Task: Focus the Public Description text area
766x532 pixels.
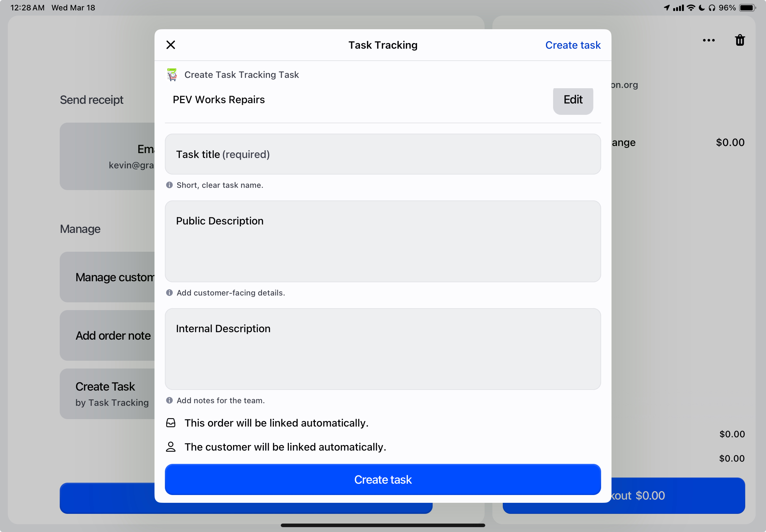Action: (382, 241)
